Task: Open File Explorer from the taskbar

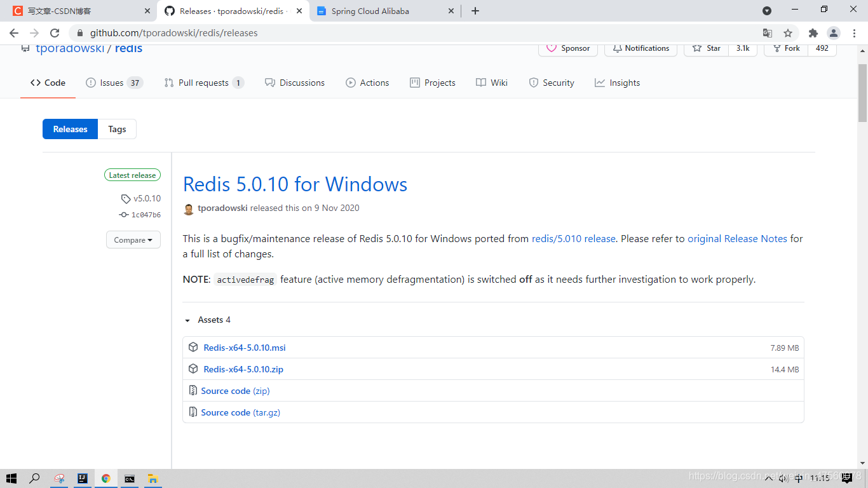Action: coord(153,478)
